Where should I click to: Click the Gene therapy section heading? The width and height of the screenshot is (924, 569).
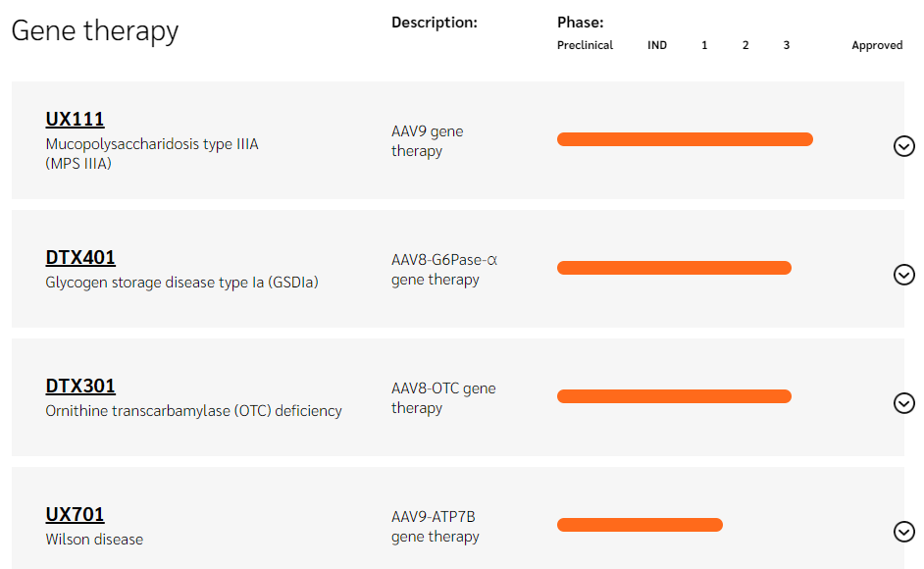point(95,30)
